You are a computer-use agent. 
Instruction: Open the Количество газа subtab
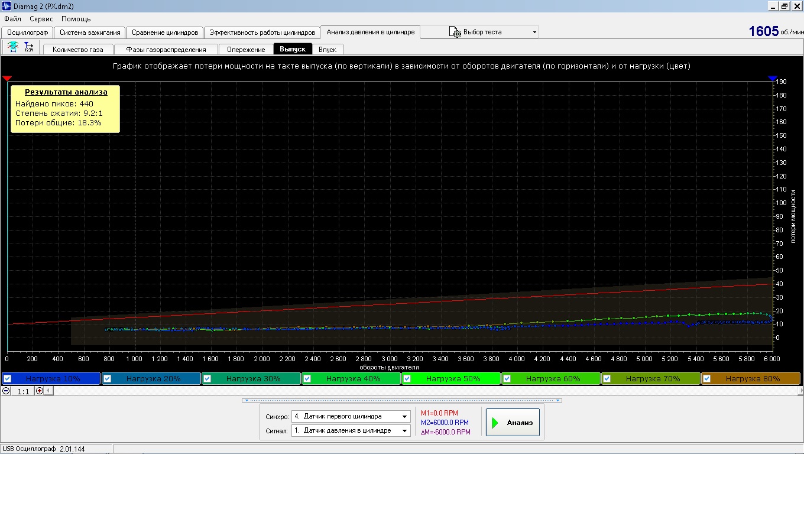78,50
